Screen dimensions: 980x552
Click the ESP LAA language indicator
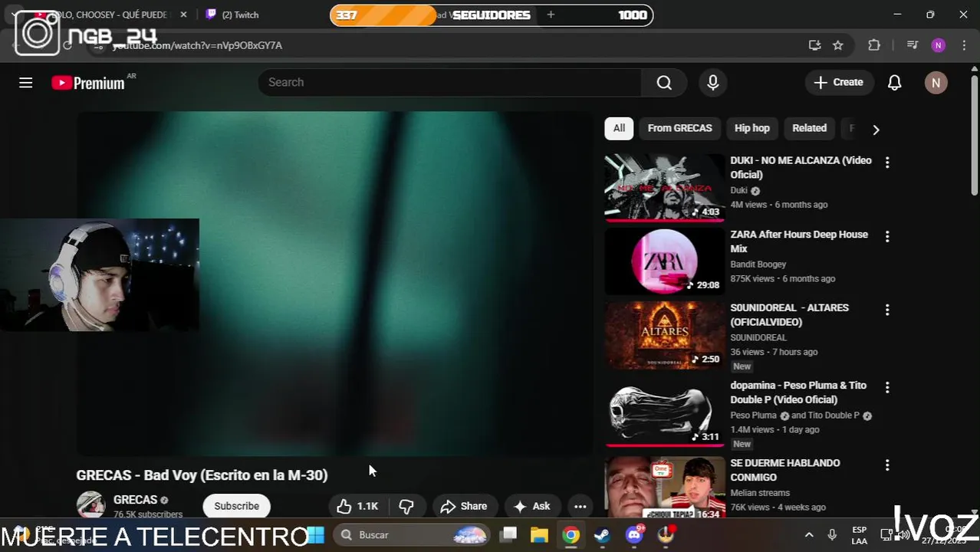coord(860,535)
